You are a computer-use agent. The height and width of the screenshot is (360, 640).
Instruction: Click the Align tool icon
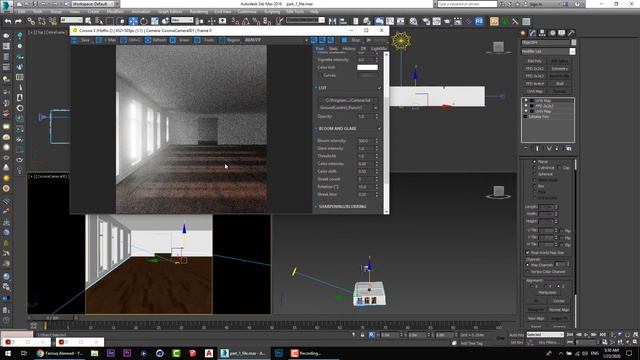click(x=343, y=21)
